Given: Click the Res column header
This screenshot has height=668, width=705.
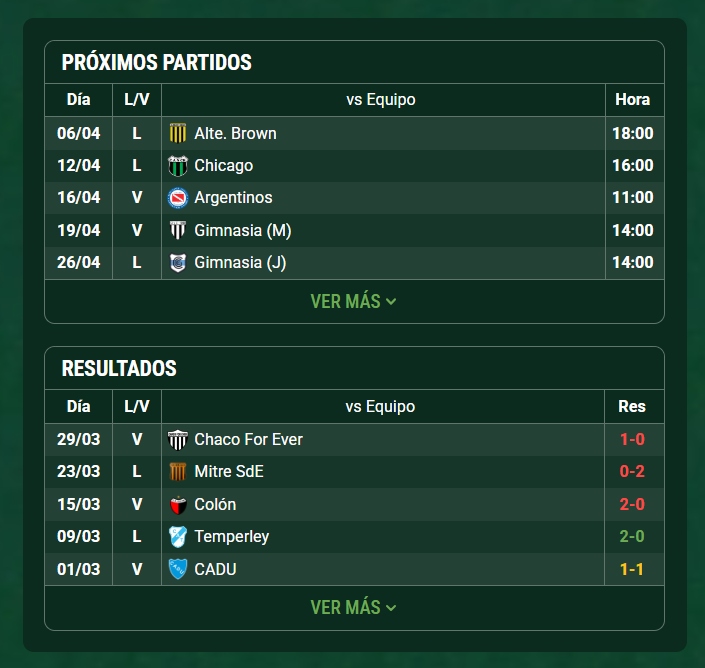Looking at the screenshot, I should pos(632,406).
